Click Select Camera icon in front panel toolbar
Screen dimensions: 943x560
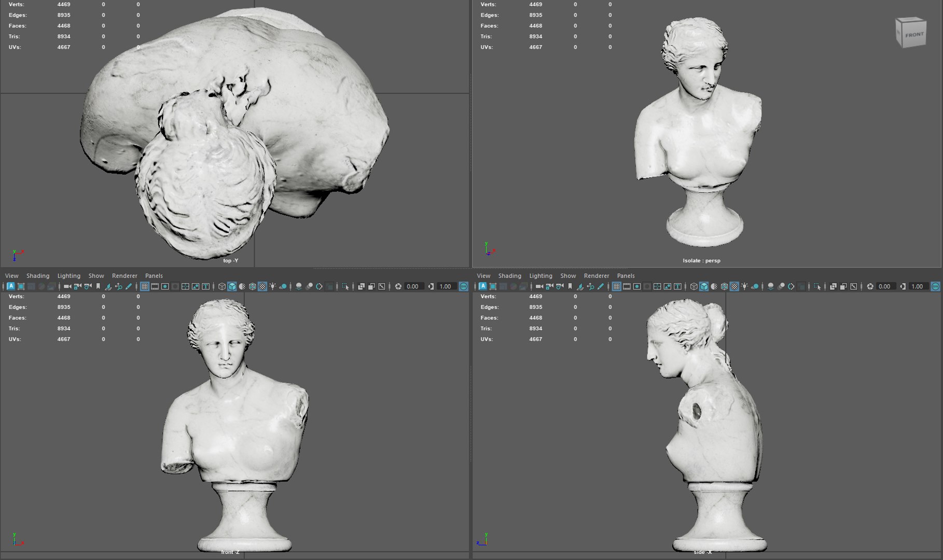tap(67, 286)
